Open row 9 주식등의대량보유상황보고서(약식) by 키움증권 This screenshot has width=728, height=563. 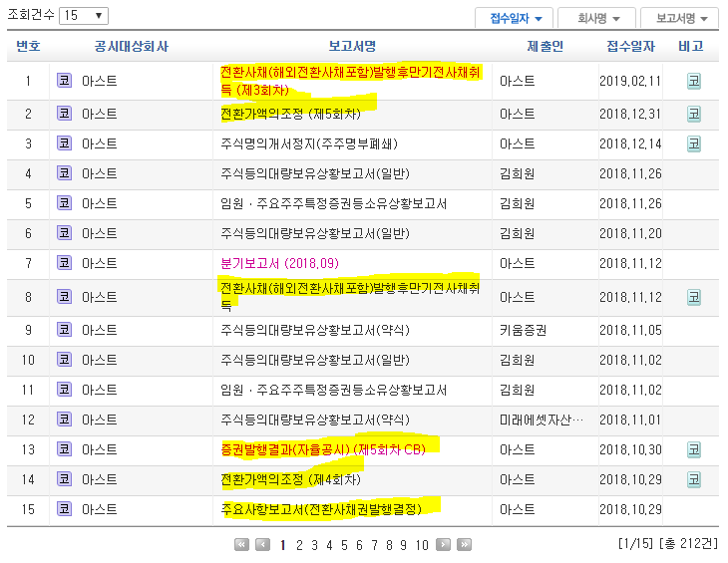315,330
